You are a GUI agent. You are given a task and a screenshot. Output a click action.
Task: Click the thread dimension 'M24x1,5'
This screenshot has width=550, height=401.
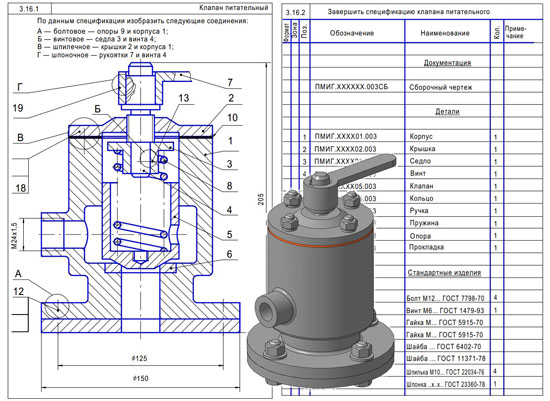(x=14, y=235)
